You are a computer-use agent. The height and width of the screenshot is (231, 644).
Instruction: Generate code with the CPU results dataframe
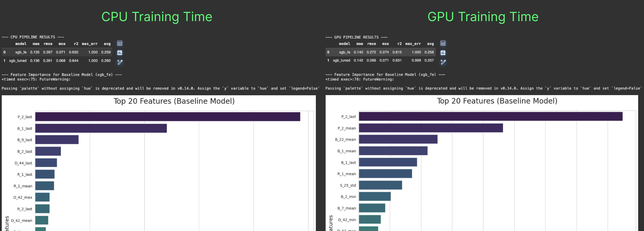[120, 62]
